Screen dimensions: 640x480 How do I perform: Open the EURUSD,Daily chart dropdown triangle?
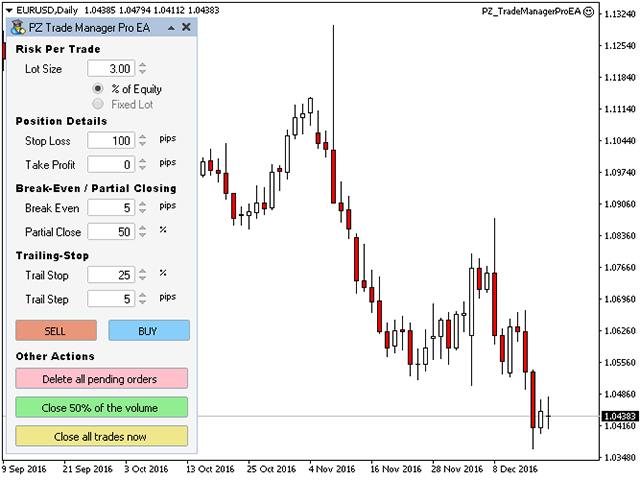[x=9, y=11]
